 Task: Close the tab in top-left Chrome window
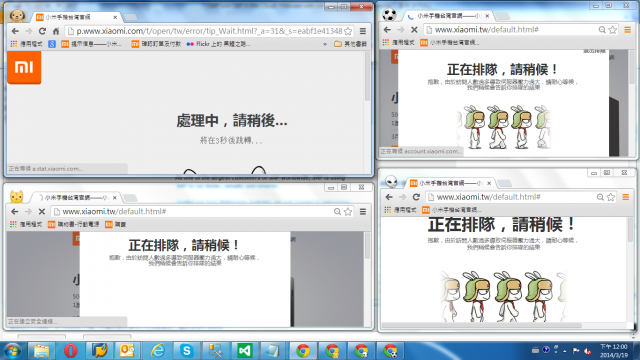(115, 17)
